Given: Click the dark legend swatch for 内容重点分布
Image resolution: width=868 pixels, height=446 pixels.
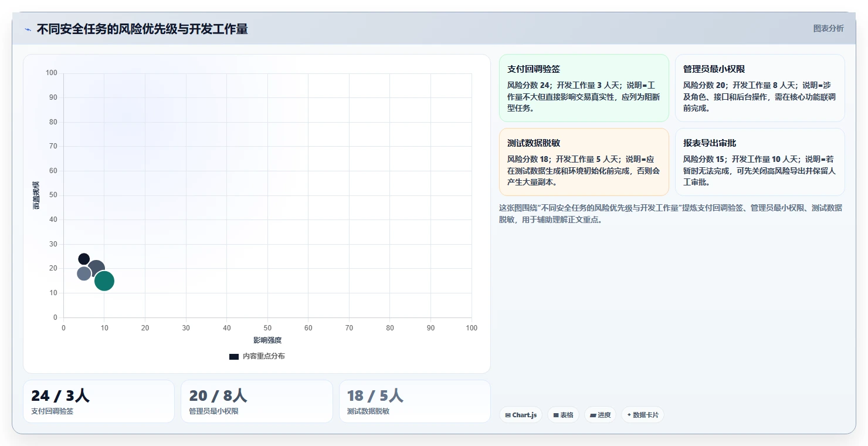Looking at the screenshot, I should pos(233,356).
